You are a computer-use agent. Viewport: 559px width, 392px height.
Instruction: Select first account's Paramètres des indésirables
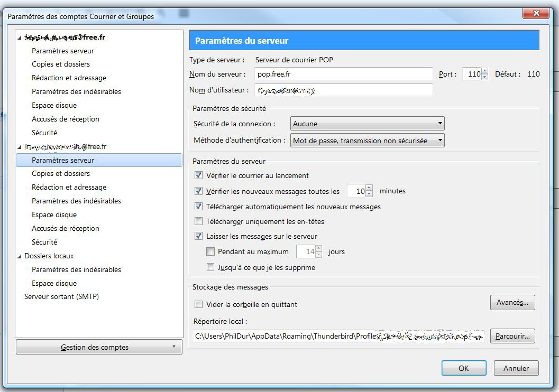[x=76, y=91]
